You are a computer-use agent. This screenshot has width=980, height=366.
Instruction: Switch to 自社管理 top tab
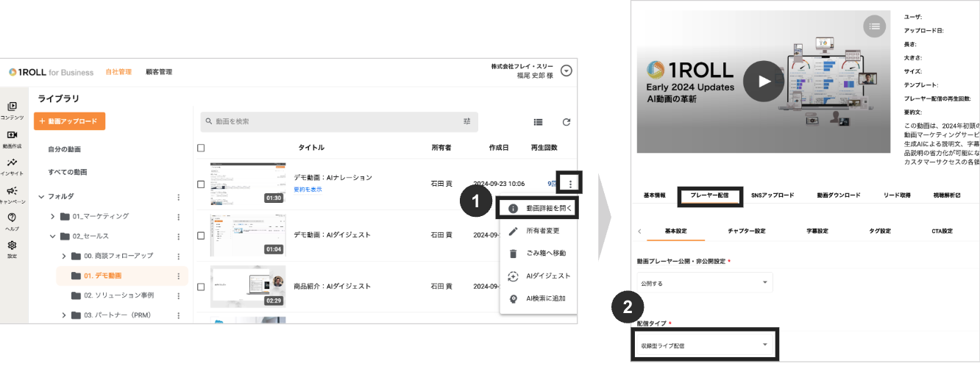coord(118,72)
